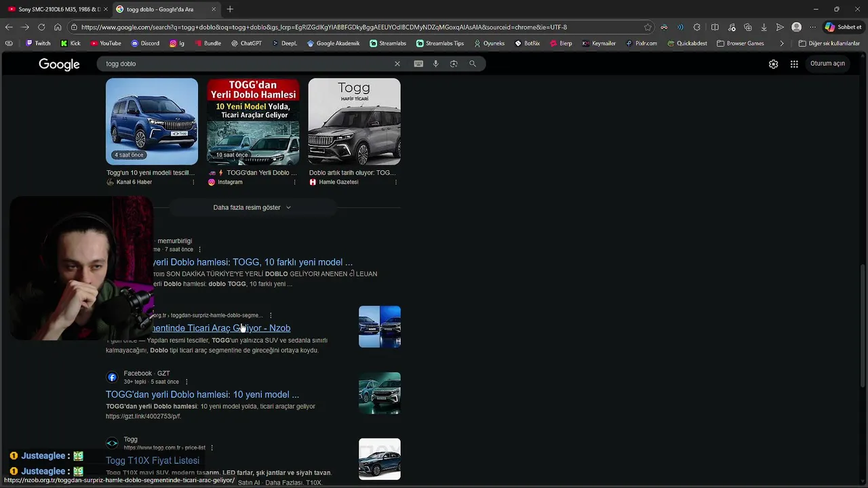Image resolution: width=868 pixels, height=488 pixels.
Task: Open split screen view
Action: tap(715, 27)
